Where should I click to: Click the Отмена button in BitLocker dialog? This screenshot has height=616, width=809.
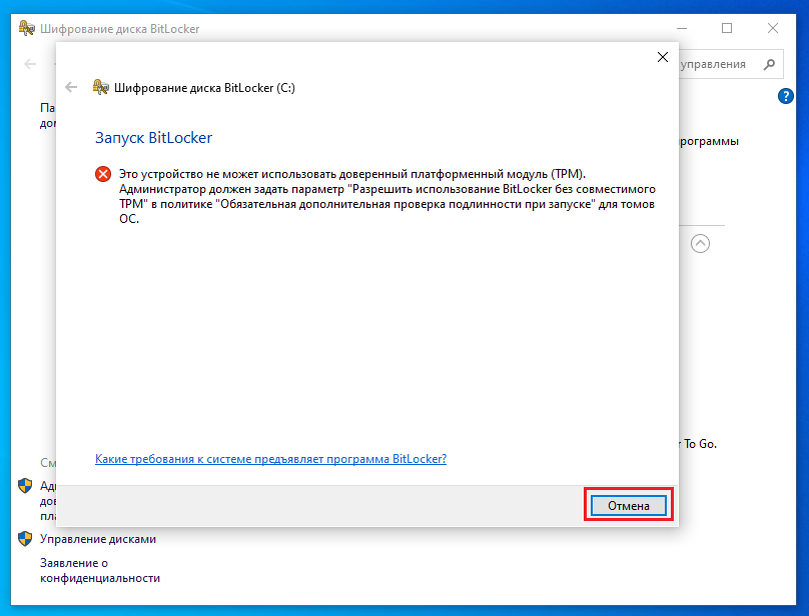(628, 506)
